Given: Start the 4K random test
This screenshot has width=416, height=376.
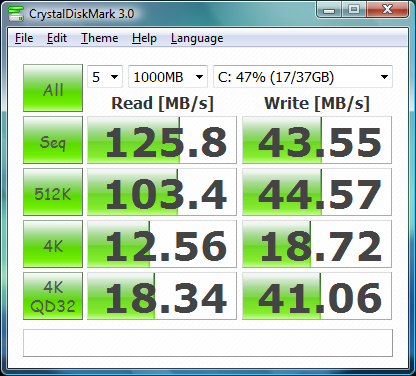Looking at the screenshot, I should tap(53, 244).
